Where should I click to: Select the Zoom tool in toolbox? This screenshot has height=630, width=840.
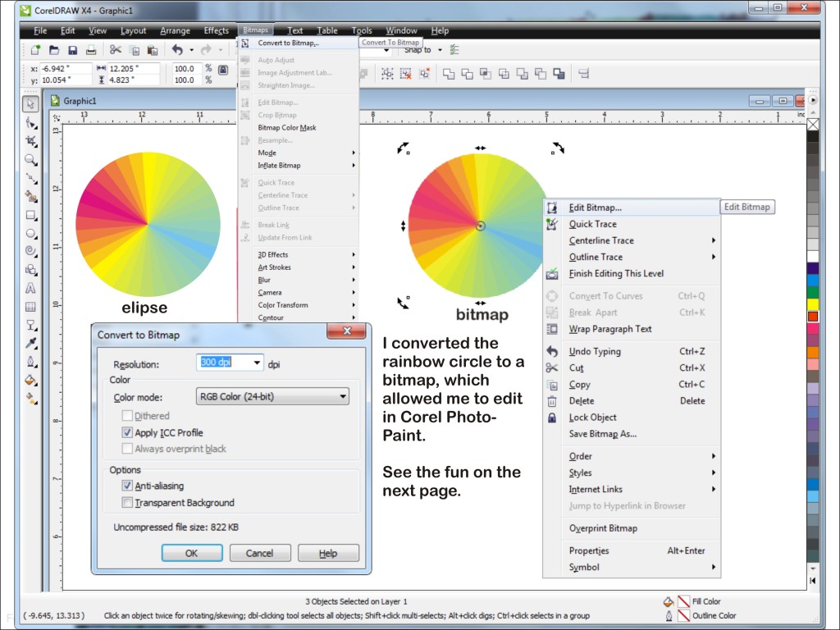[30, 160]
